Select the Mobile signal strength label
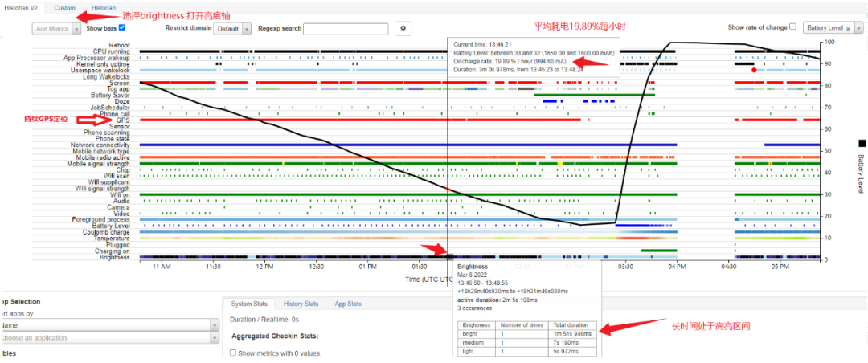The height and width of the screenshot is (363, 868). click(99, 164)
